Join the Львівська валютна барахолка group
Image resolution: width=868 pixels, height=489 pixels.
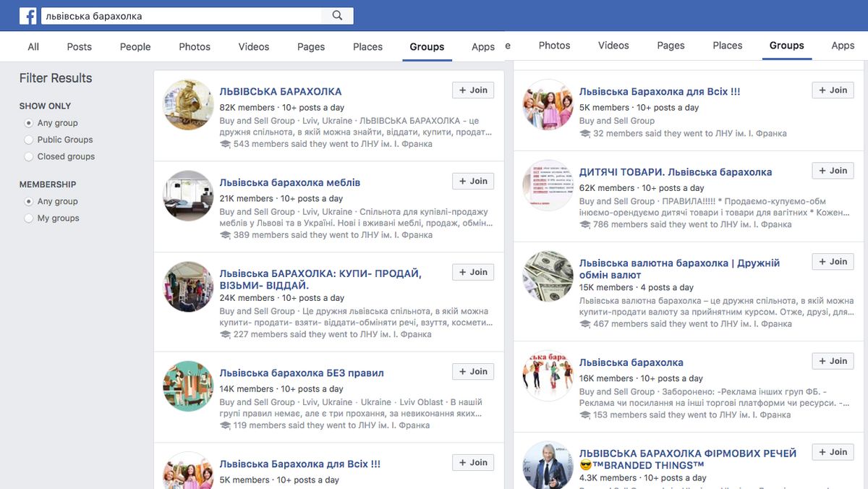[833, 262]
